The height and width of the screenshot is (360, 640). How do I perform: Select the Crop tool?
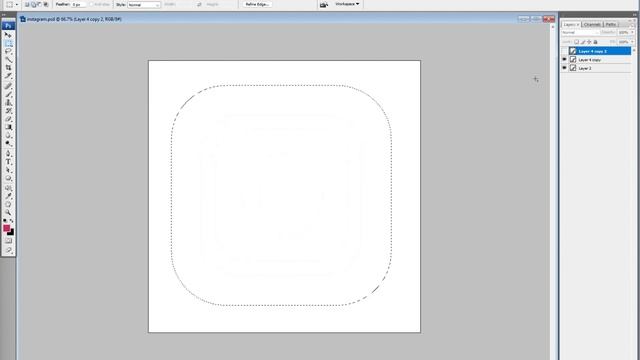8,68
